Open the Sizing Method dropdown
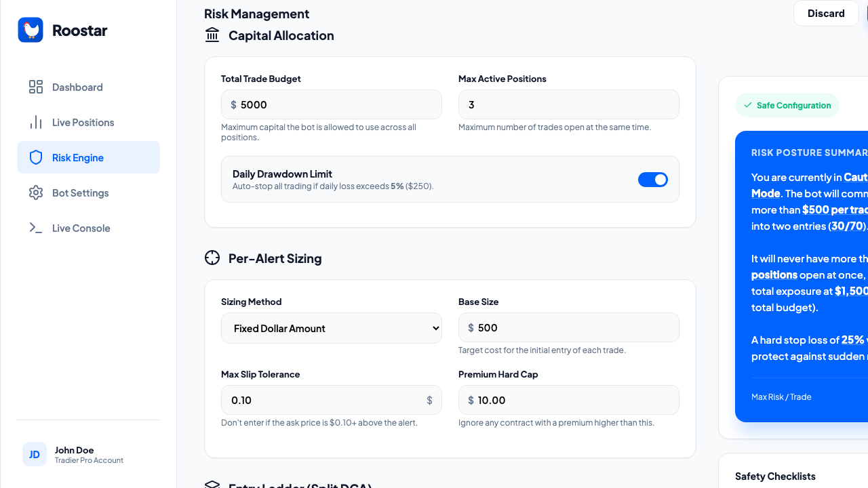 click(332, 328)
